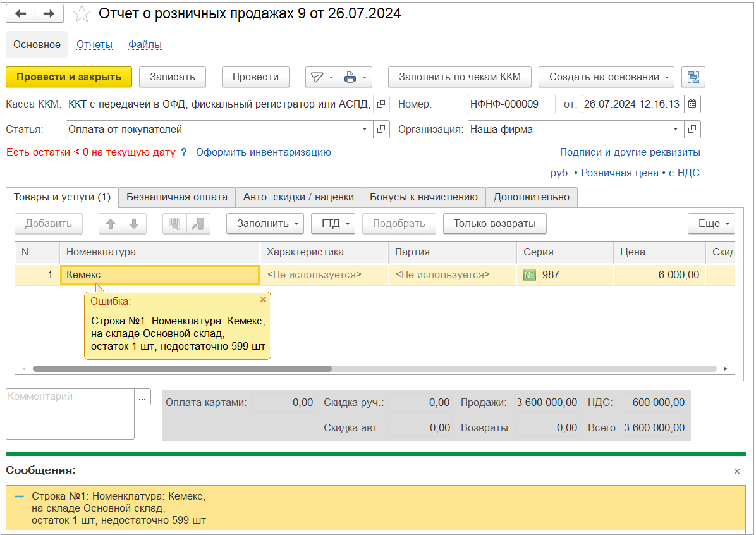This screenshot has width=756, height=535.
Task: Click the barcode search icon button
Action: pyautogui.click(x=174, y=224)
